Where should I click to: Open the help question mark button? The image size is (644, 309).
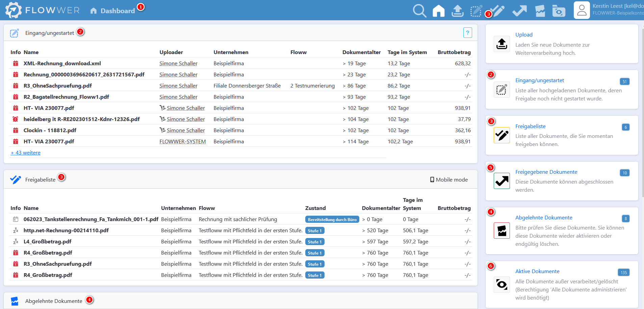[x=467, y=33]
